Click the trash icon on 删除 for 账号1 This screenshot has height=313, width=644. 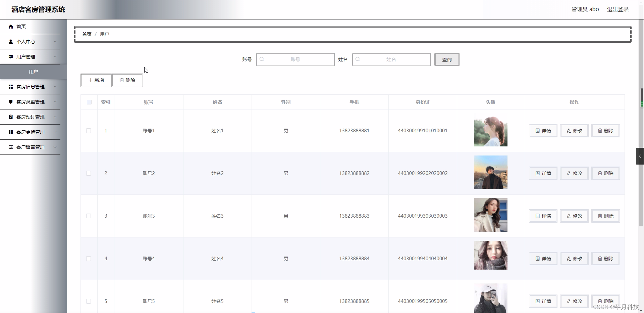point(600,131)
